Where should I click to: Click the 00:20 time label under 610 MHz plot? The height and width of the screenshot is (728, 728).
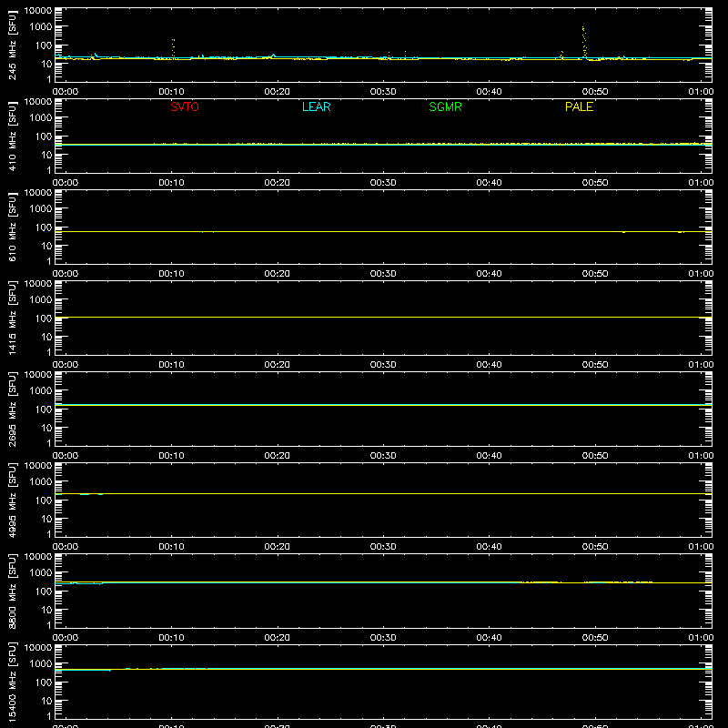click(278, 274)
